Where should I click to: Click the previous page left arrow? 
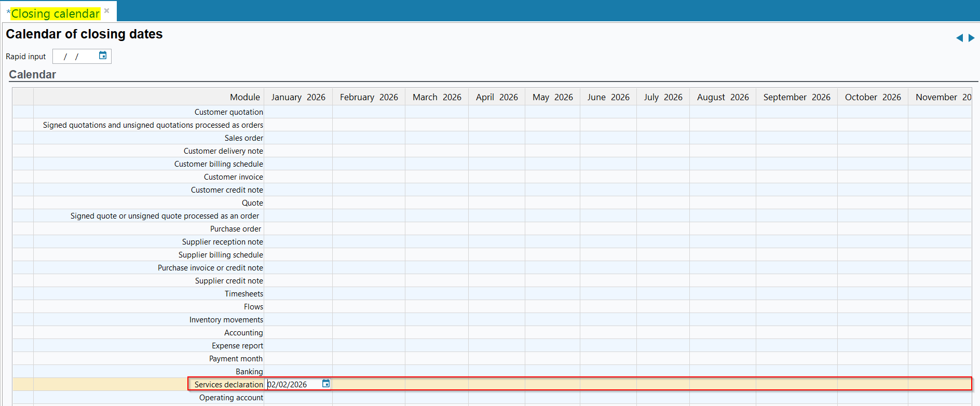[959, 38]
